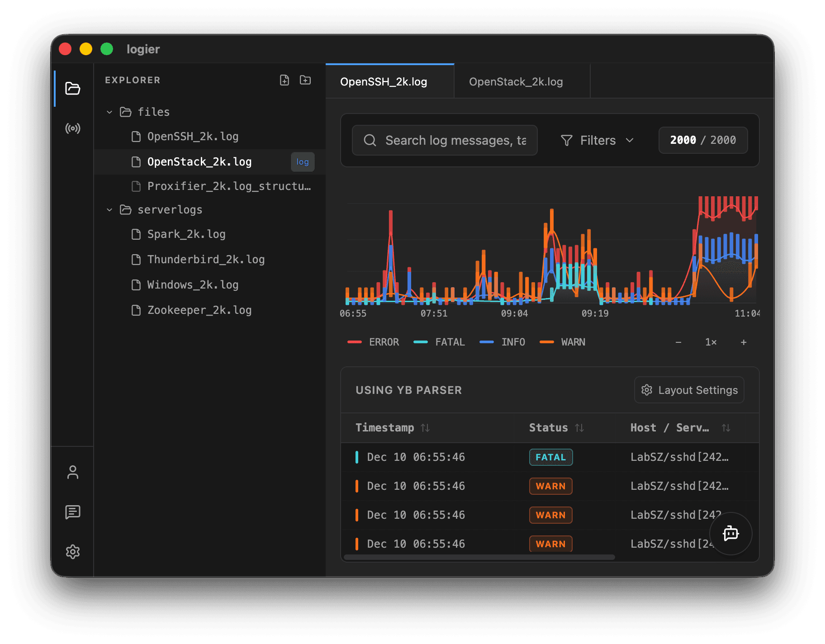Click the Host / Serv… column header
825x644 pixels.
click(x=681, y=428)
